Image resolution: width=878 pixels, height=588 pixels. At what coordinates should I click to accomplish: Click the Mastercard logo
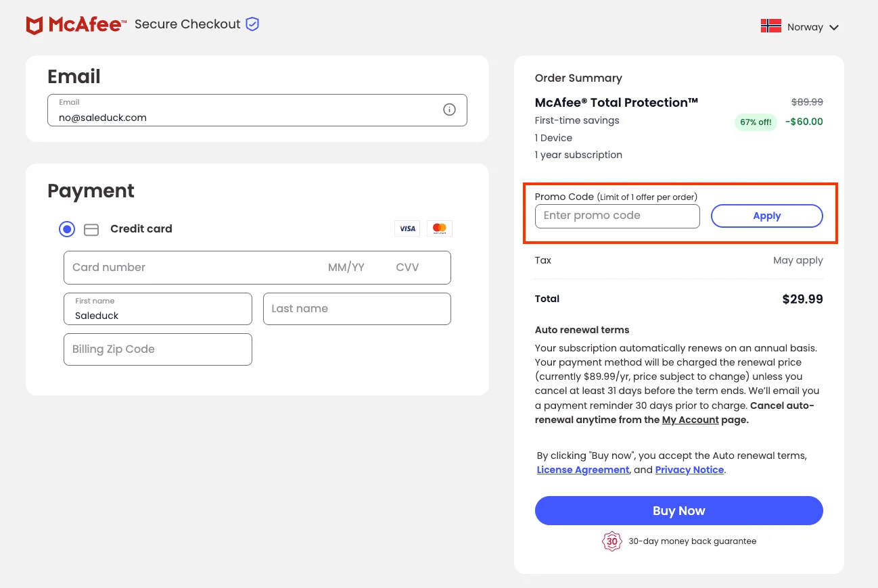click(x=440, y=228)
